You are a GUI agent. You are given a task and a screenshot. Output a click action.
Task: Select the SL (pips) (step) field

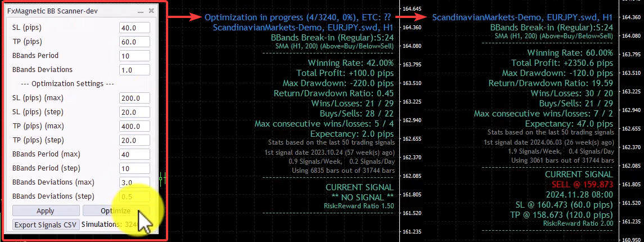coord(134,112)
